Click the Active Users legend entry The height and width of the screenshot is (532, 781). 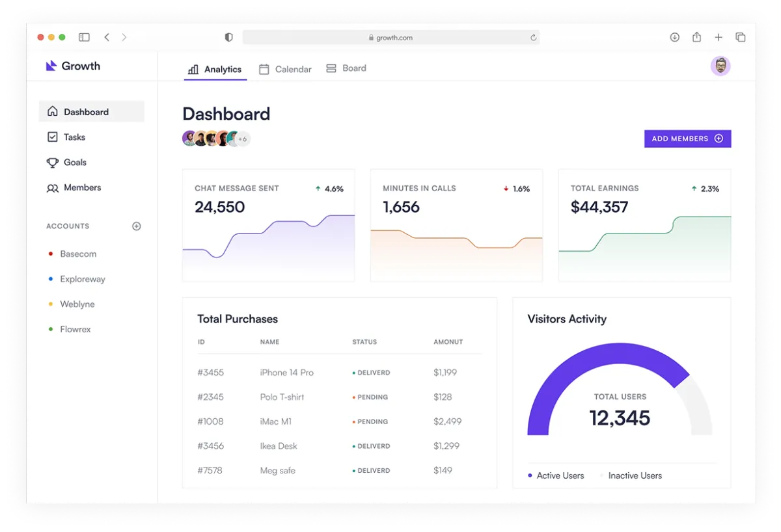click(x=556, y=475)
